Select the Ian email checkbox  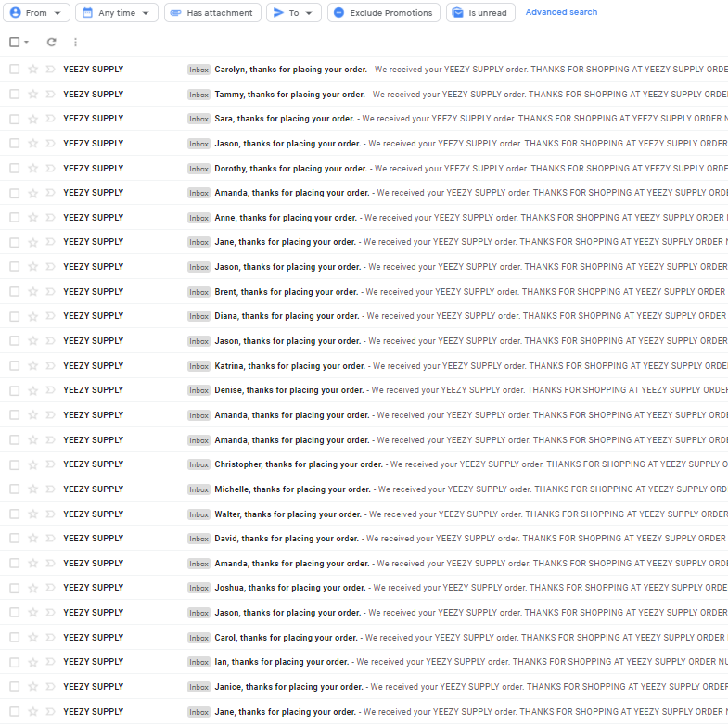coord(15,662)
